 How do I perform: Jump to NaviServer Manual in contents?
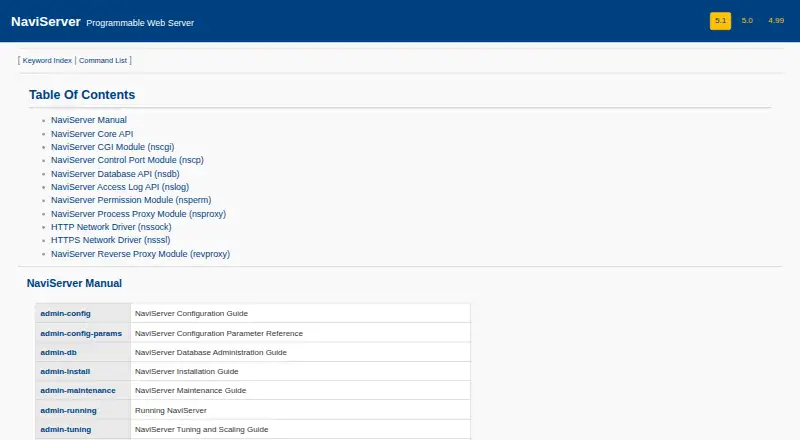89,120
